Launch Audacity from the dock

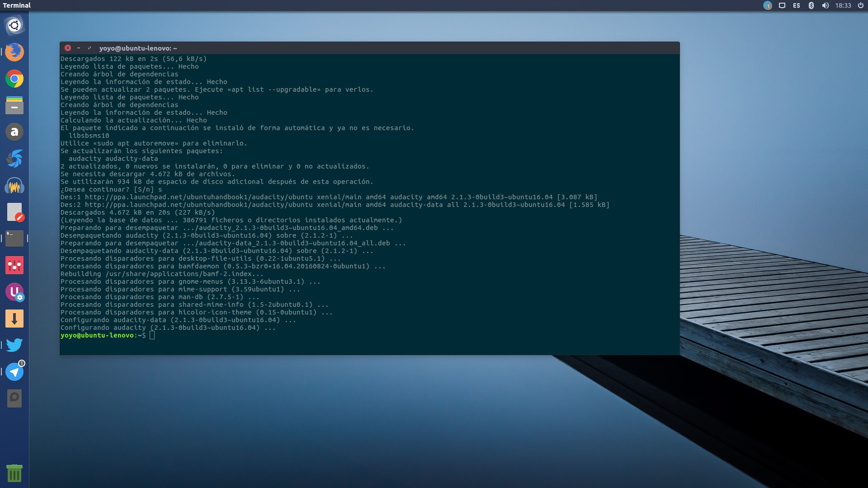coord(14,186)
